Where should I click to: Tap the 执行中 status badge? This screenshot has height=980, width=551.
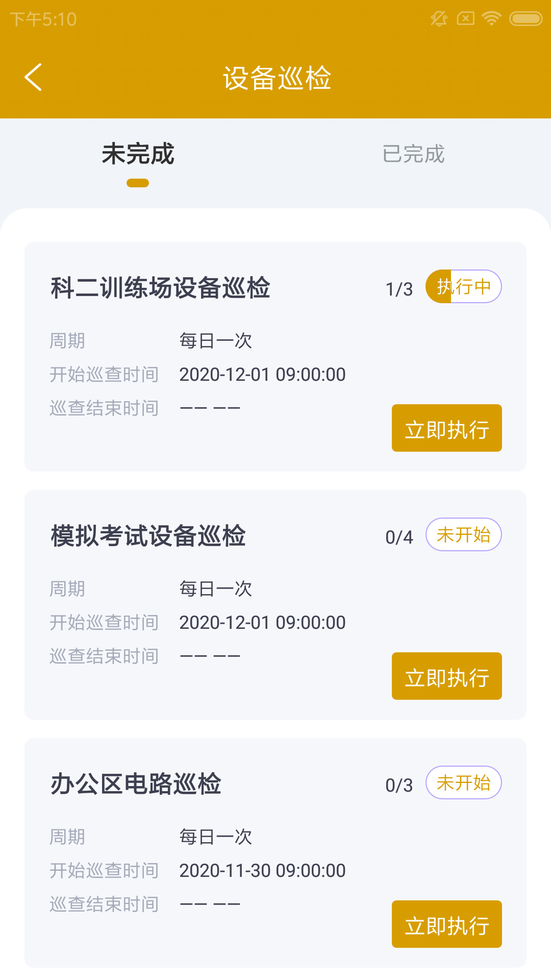[463, 286]
